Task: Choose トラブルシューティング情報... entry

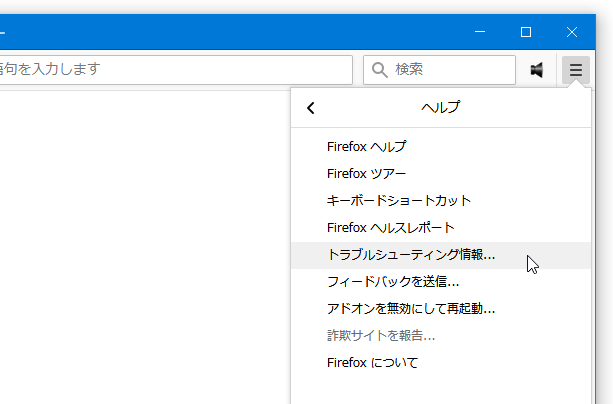Action: click(441, 255)
